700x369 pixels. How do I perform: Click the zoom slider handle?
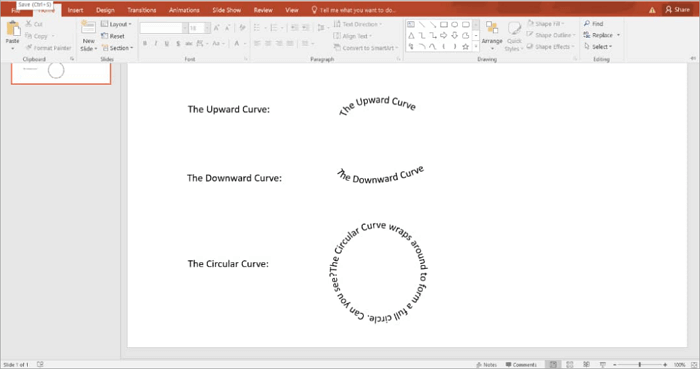click(x=640, y=365)
